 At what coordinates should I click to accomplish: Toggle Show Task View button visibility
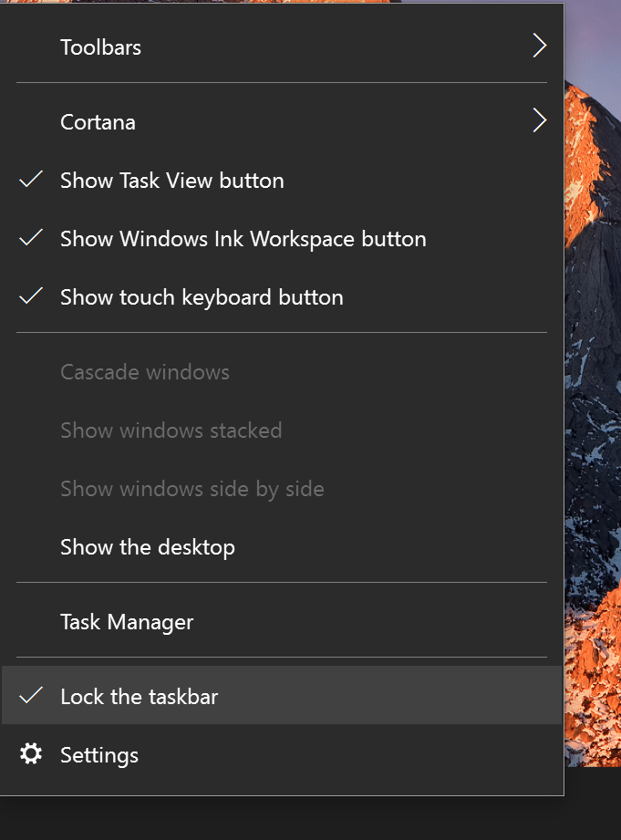click(171, 180)
